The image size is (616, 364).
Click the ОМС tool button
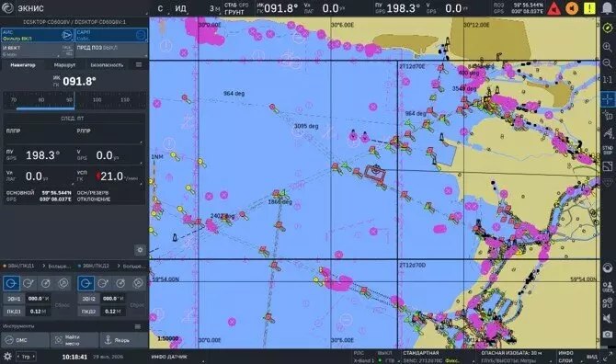click(x=26, y=340)
